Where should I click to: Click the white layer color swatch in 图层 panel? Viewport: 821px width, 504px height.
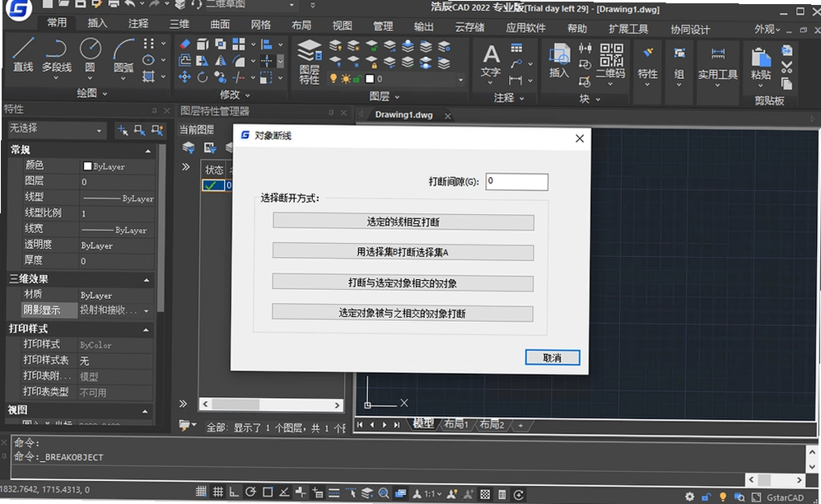point(370,79)
